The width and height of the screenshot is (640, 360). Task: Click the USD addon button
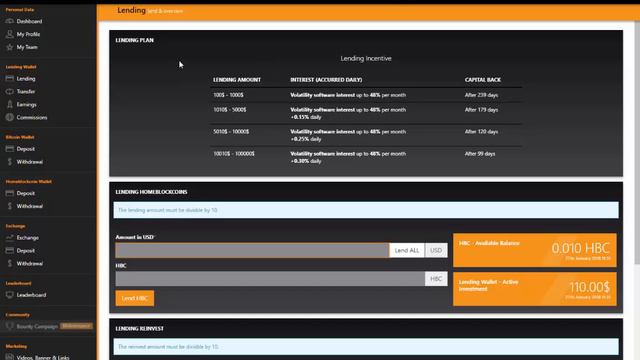(436, 250)
